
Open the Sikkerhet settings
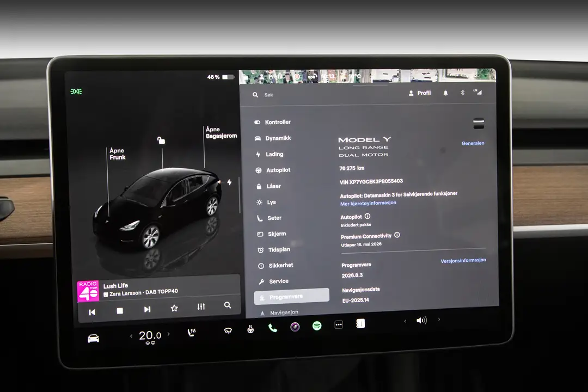coord(276,265)
